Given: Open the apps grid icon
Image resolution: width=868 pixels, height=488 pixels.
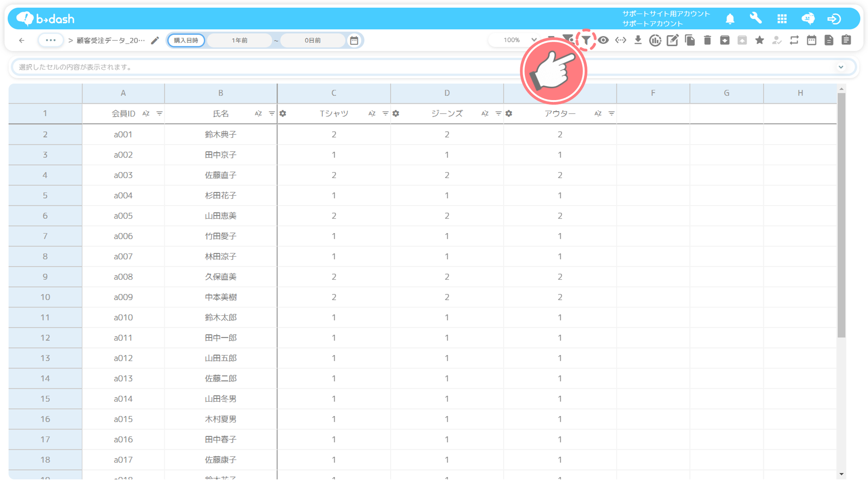Looking at the screenshot, I should pyautogui.click(x=782, y=19).
